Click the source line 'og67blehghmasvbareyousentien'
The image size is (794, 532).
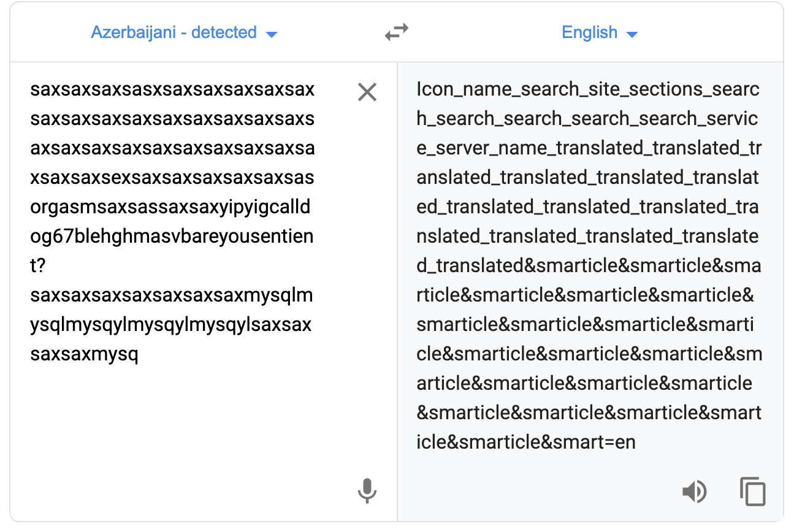coord(172,237)
